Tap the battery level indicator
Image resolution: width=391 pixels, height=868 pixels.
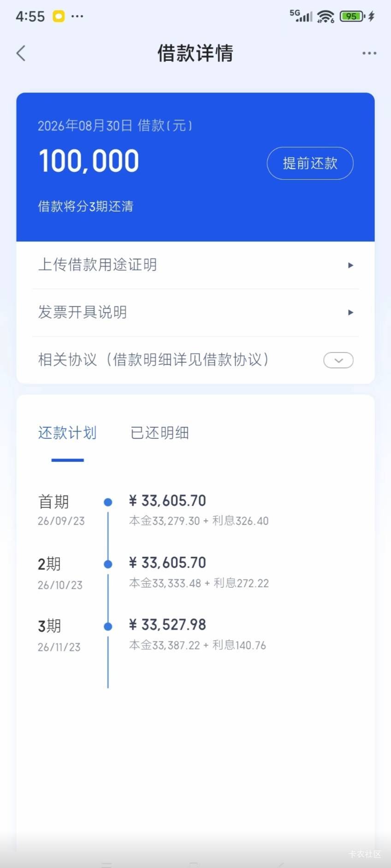pyautogui.click(x=352, y=17)
